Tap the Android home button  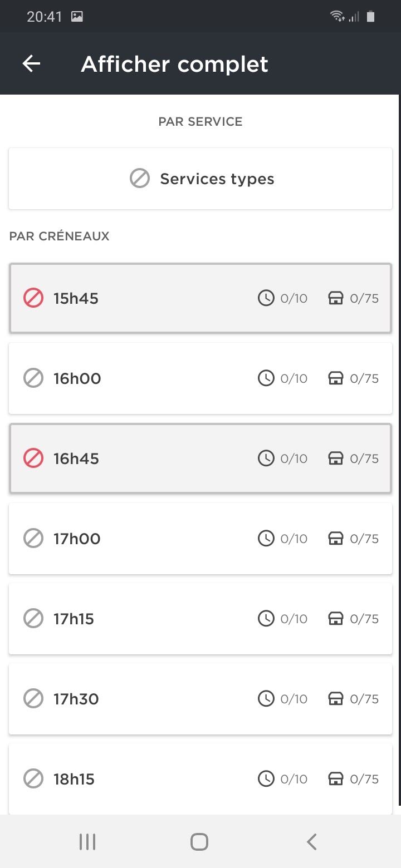click(x=199, y=842)
